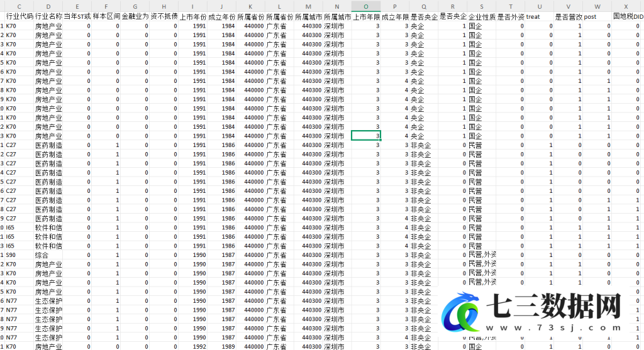Screen dimensions: 644x350
Task: Click the 是否外资 header cell
Action: (x=511, y=17)
